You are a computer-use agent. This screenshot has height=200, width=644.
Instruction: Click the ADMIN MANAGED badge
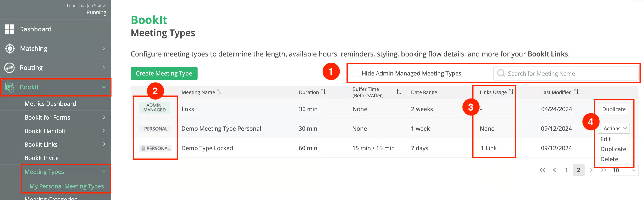(x=154, y=108)
